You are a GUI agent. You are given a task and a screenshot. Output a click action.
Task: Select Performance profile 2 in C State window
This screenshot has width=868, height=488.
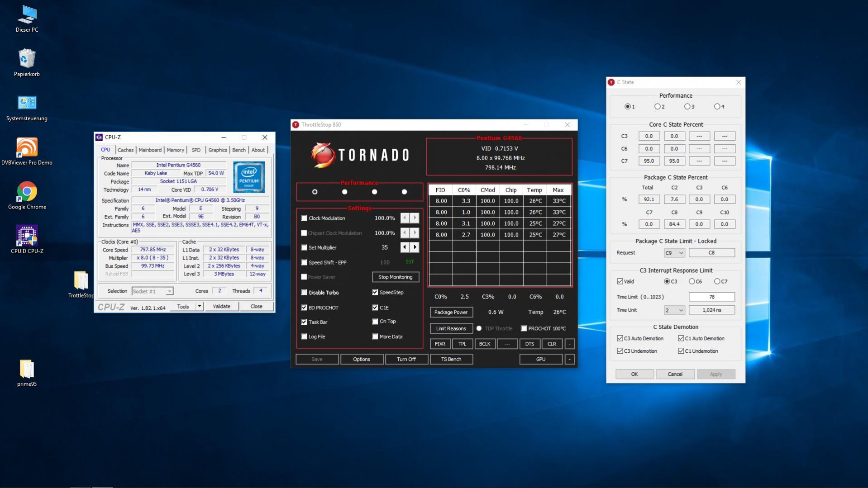pos(658,107)
